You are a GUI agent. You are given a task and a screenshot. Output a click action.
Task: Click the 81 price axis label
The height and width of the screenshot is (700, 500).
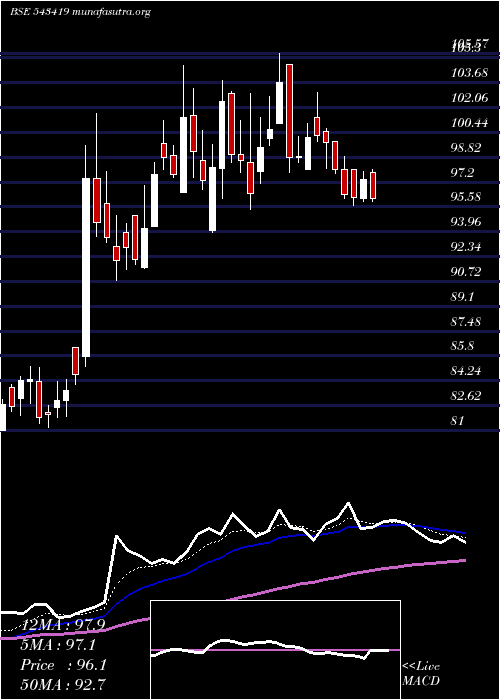(458, 421)
